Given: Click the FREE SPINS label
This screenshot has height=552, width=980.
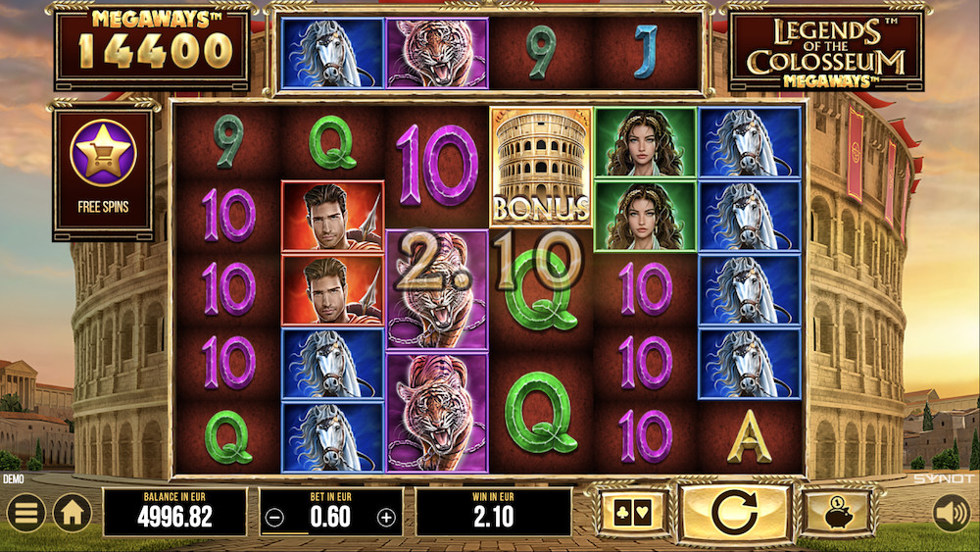Looking at the screenshot, I should [x=103, y=207].
